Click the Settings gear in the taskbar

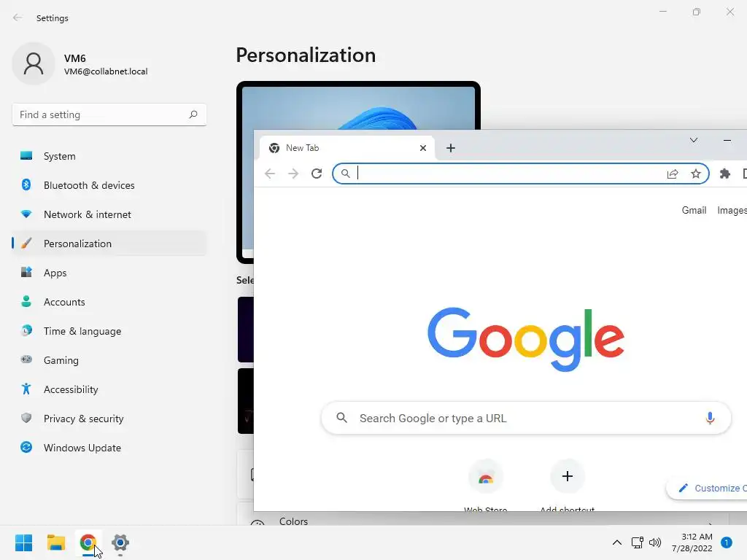click(x=120, y=542)
